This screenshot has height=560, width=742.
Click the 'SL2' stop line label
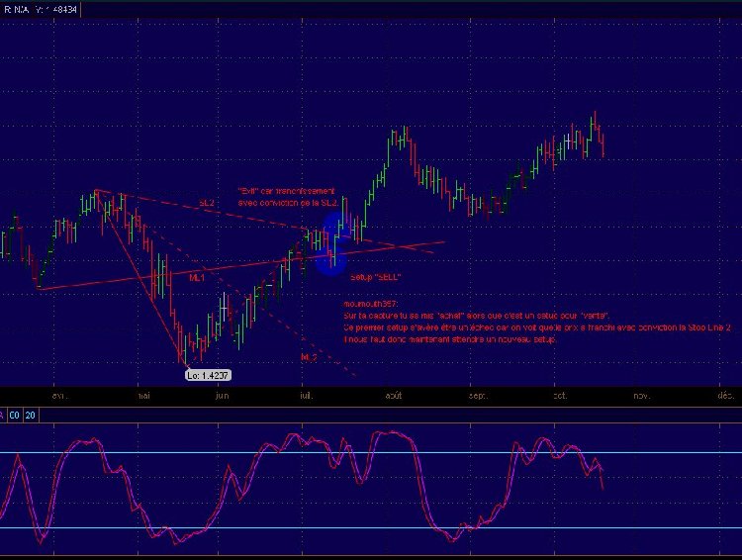[x=207, y=203]
